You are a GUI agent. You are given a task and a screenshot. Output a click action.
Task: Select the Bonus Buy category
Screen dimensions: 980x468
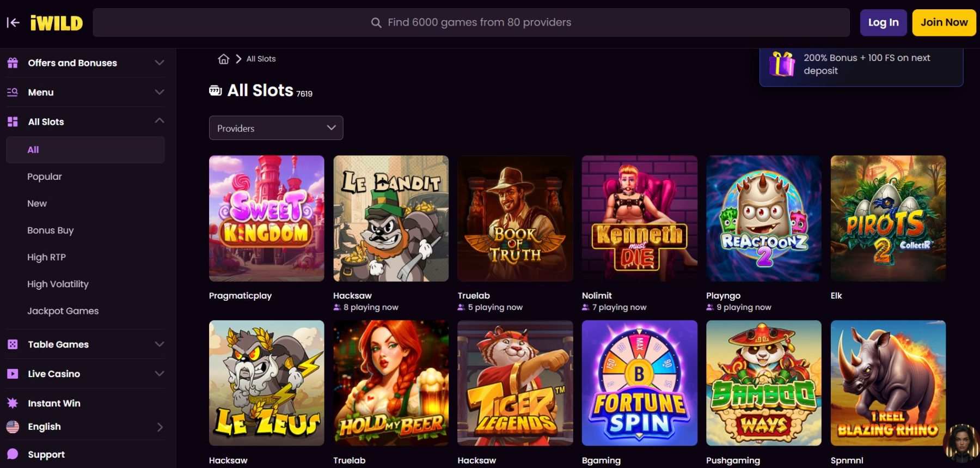click(50, 230)
